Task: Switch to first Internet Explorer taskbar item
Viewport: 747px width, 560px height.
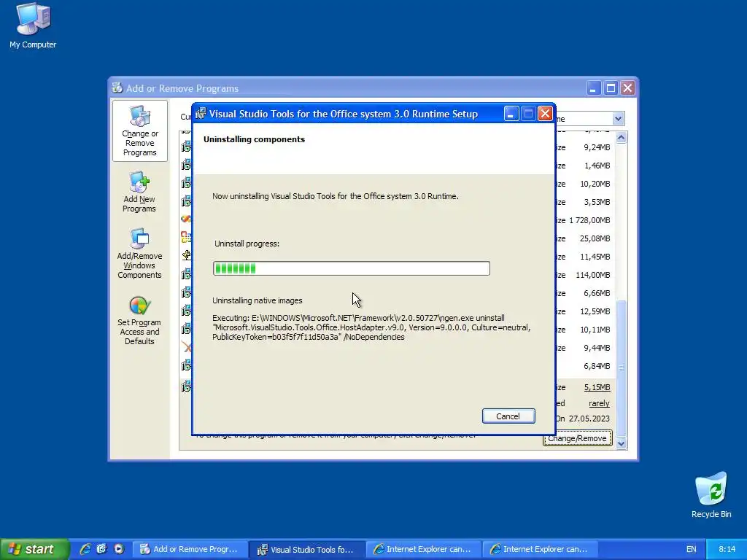Action: 424,549
